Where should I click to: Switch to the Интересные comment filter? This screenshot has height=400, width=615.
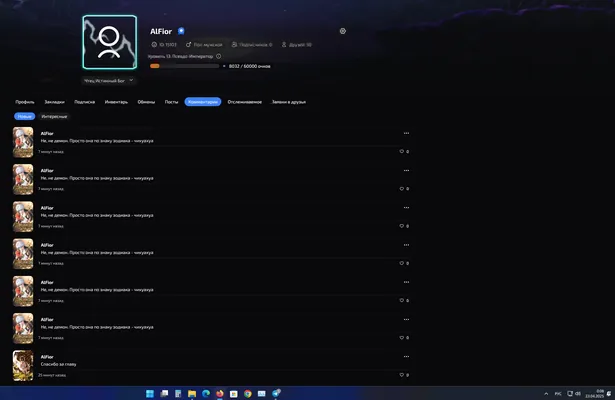pos(55,116)
